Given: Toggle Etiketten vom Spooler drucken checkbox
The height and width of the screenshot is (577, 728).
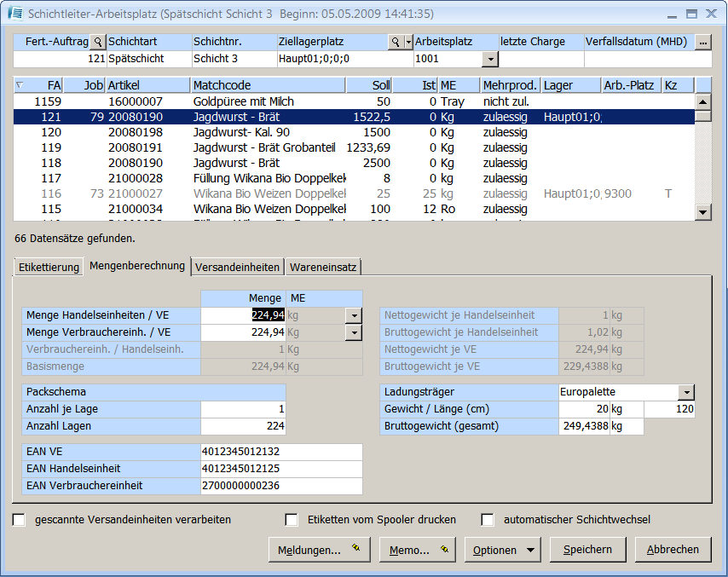Looking at the screenshot, I should pos(292,520).
